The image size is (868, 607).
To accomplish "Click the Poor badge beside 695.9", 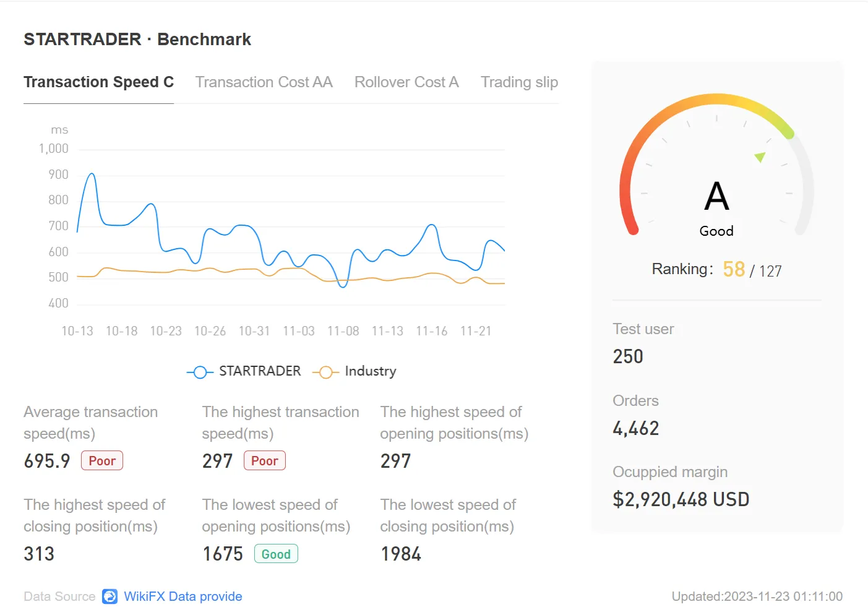I will click(x=102, y=461).
